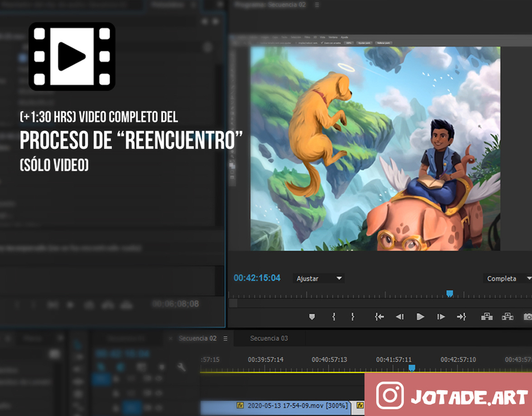
Task: Click the Mark In brace button
Action: pyautogui.click(x=333, y=316)
